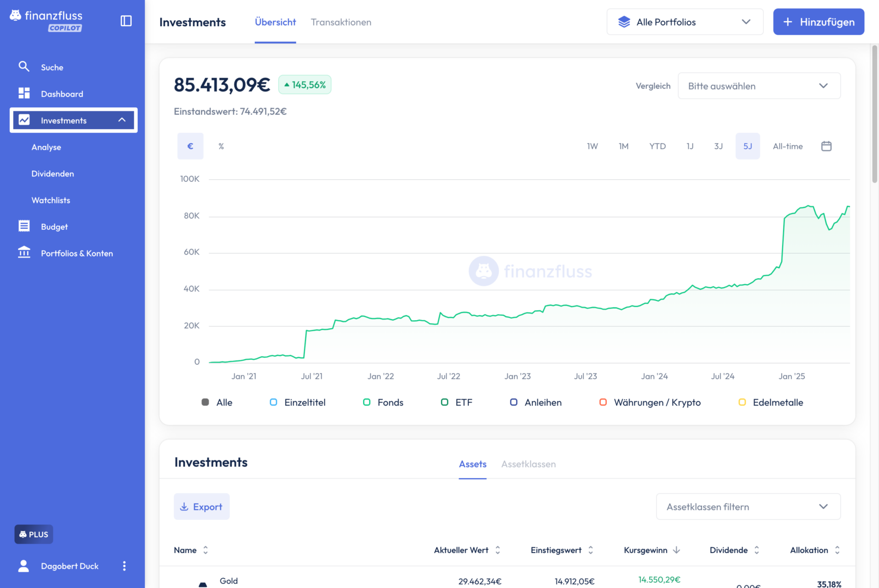Switch to the Transaktionen tab
Image resolution: width=879 pixels, height=588 pixels.
(x=341, y=22)
